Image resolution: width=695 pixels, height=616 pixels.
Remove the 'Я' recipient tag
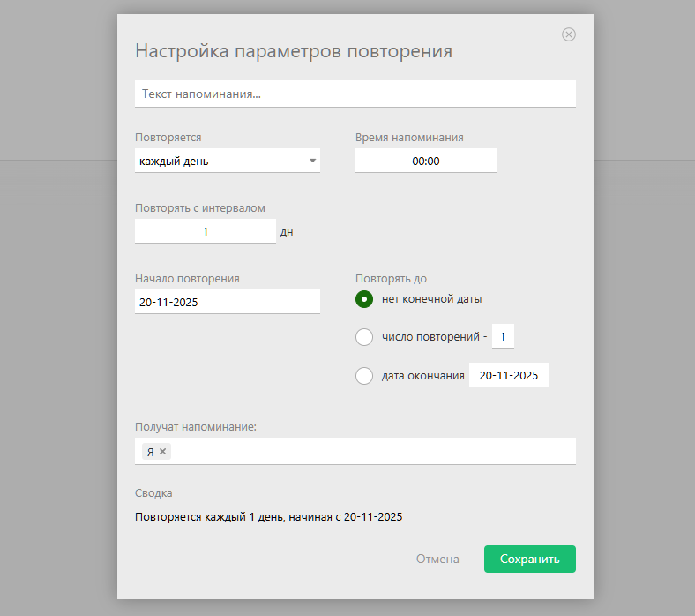pyautogui.click(x=162, y=451)
